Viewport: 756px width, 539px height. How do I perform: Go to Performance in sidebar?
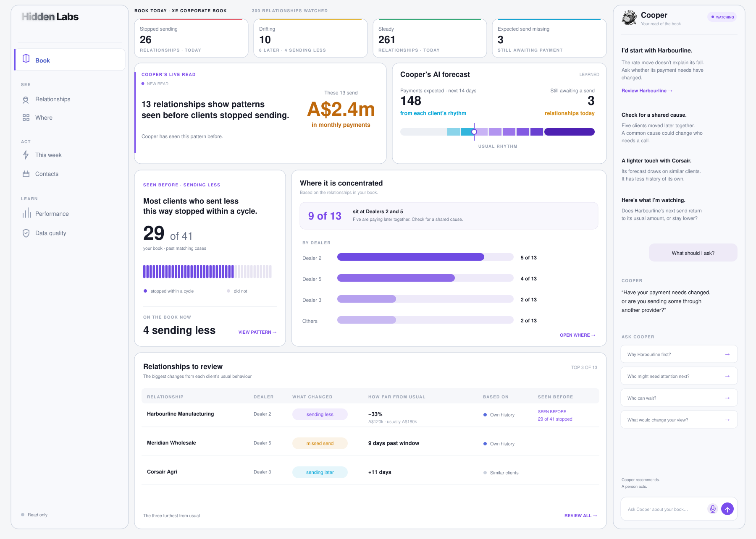tap(52, 214)
